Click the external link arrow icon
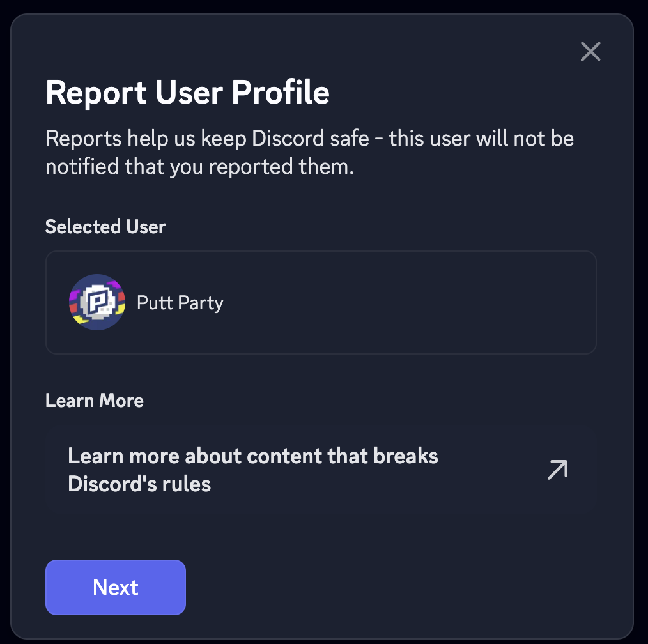 [557, 470]
